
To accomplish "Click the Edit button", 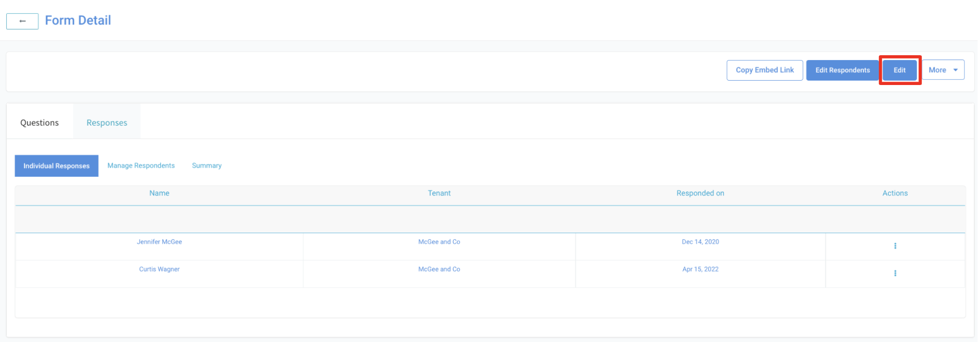I will point(899,70).
